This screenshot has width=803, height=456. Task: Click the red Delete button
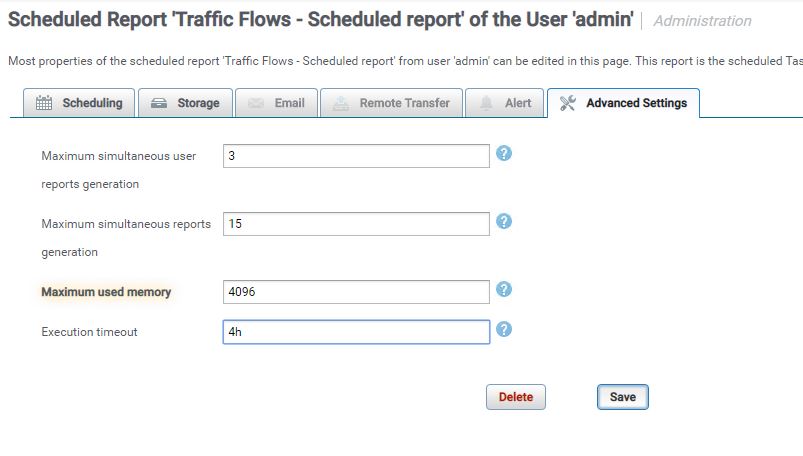(515, 397)
